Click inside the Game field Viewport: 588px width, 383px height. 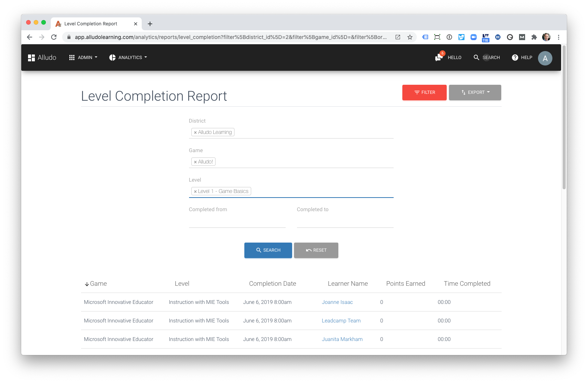pyautogui.click(x=291, y=162)
